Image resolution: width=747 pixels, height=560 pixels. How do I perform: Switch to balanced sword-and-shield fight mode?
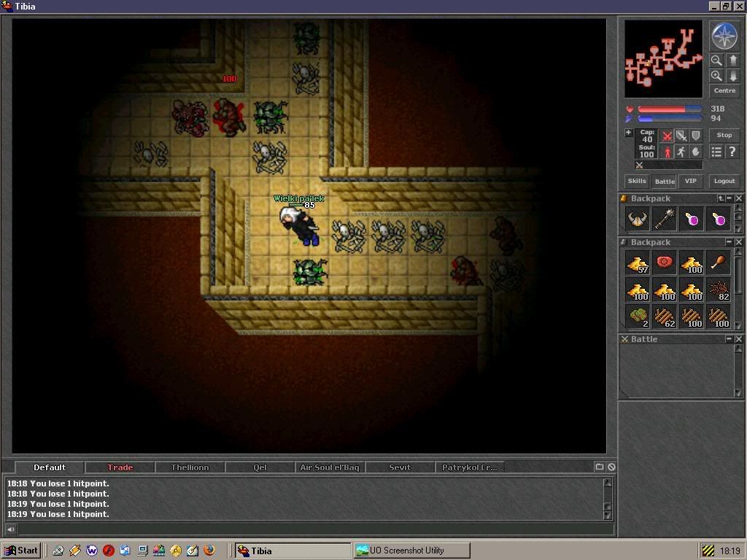coord(681,136)
